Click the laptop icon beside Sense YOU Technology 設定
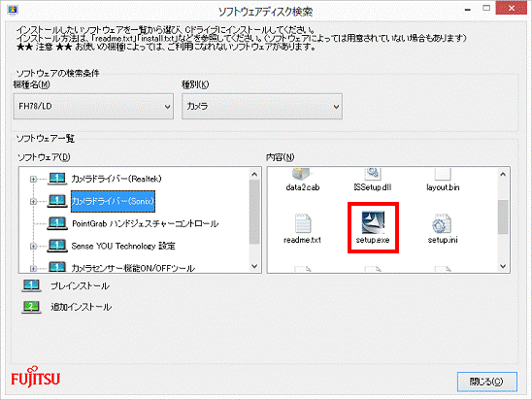The image size is (532, 400). pyautogui.click(x=57, y=246)
